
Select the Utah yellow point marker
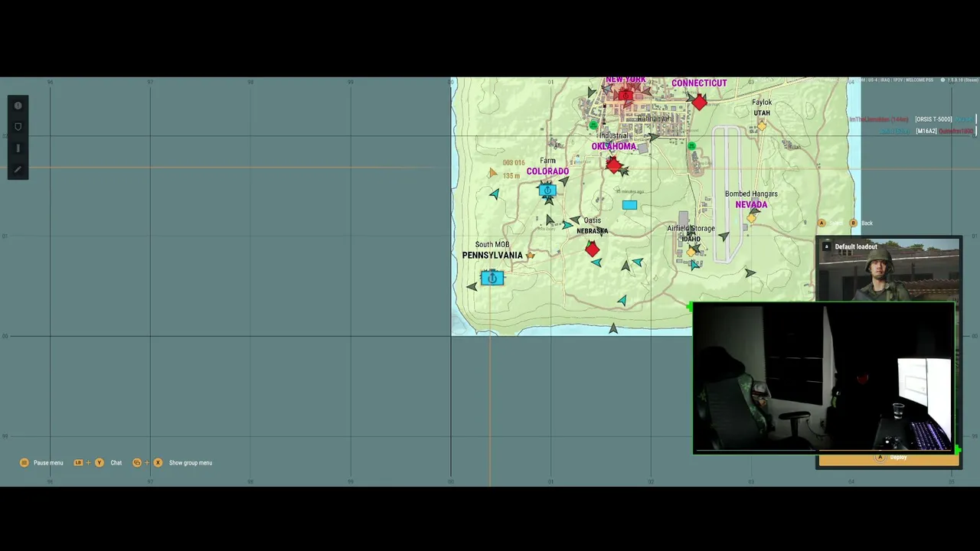(762, 126)
